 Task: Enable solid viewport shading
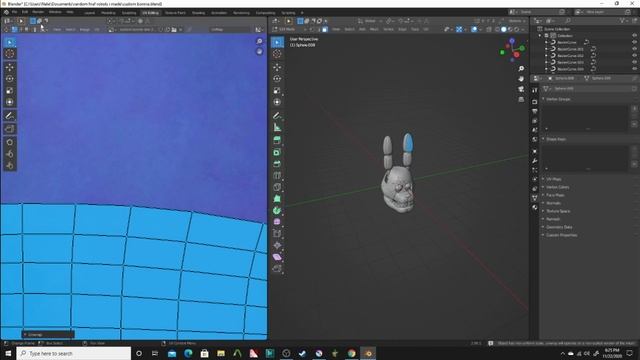tap(504, 29)
